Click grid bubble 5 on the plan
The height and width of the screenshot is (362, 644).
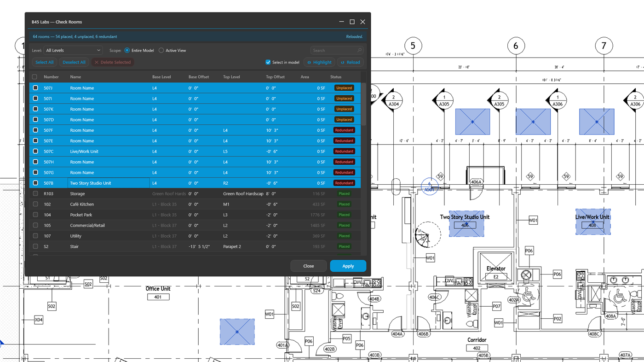tap(413, 46)
